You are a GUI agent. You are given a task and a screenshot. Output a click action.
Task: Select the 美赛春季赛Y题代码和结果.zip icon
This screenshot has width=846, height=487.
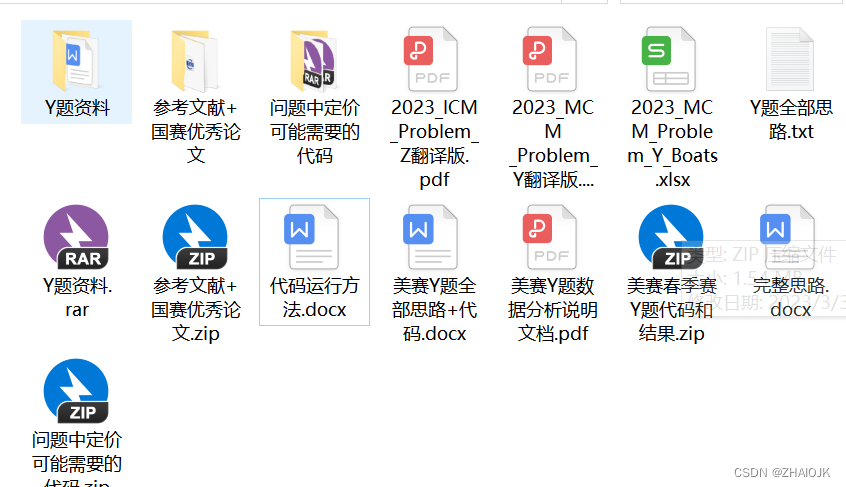[671, 237]
